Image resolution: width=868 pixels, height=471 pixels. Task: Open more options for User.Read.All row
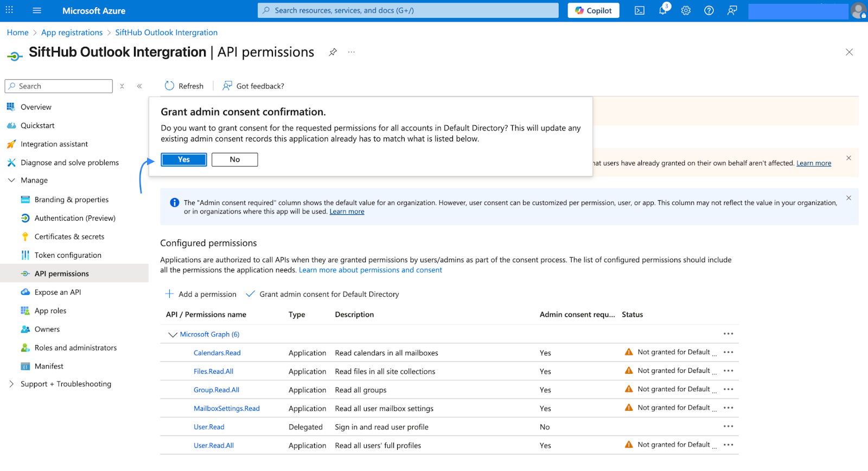click(x=728, y=444)
